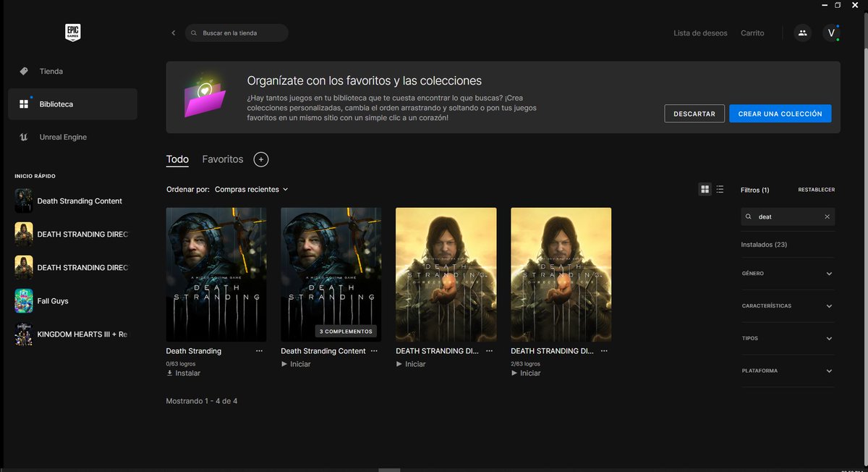Click the Death Stranding title text
The width and height of the screenshot is (868, 472).
pyautogui.click(x=194, y=351)
